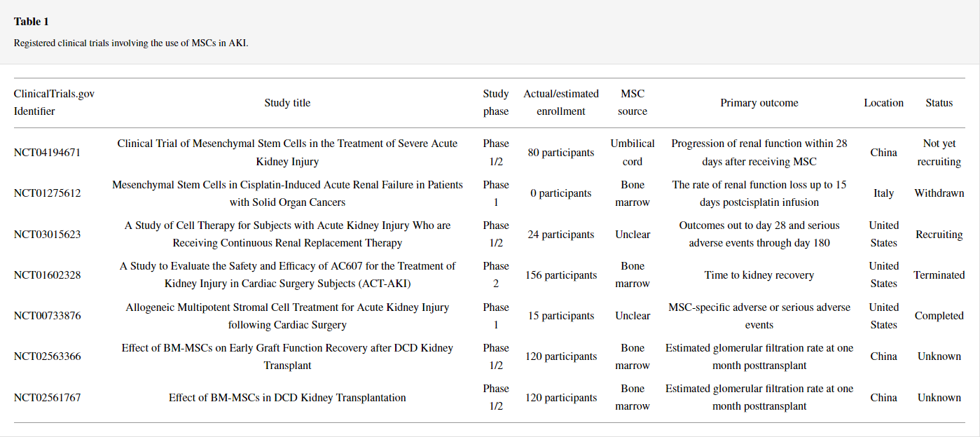Screen dimensions: 980x437
Task: Click the "Umbilical cord" MSC source cell
Action: coord(633,153)
